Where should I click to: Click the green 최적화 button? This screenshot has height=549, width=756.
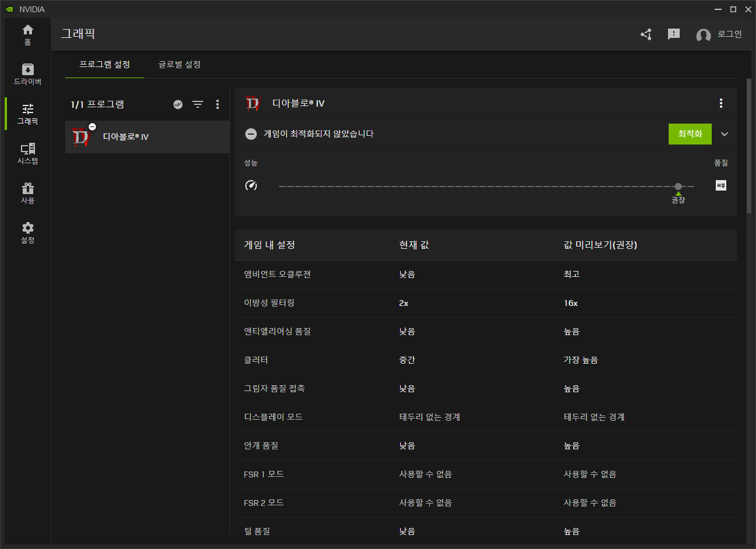[x=690, y=134]
